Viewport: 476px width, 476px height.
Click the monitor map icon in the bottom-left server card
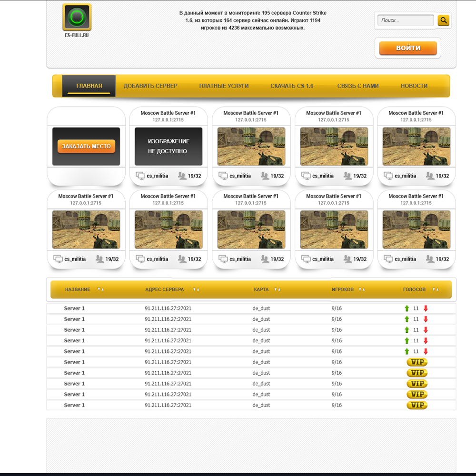tap(58, 259)
